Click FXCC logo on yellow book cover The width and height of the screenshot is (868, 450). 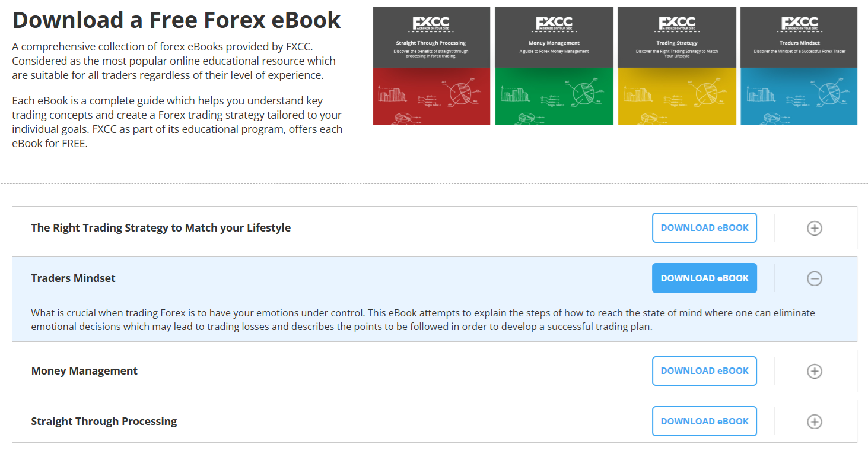[677, 24]
